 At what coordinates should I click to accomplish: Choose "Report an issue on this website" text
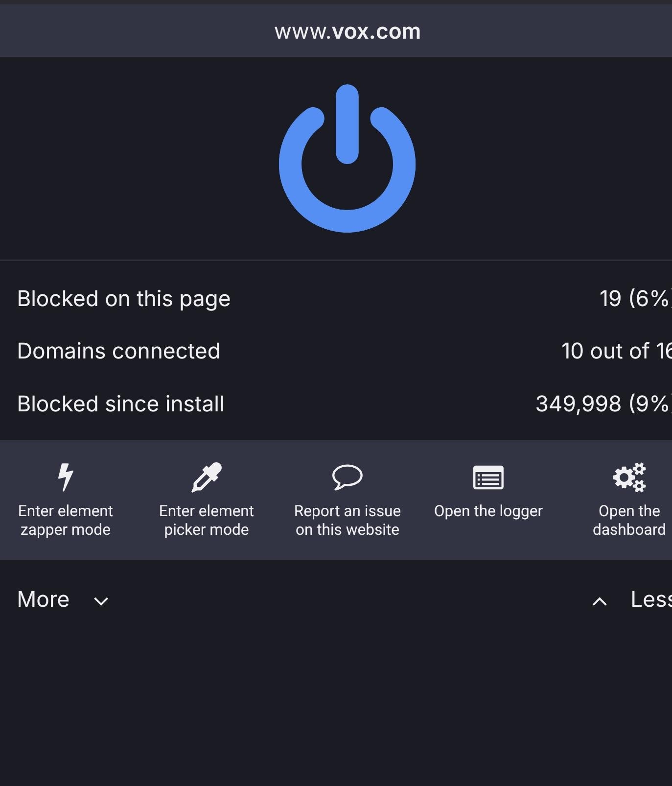click(348, 520)
